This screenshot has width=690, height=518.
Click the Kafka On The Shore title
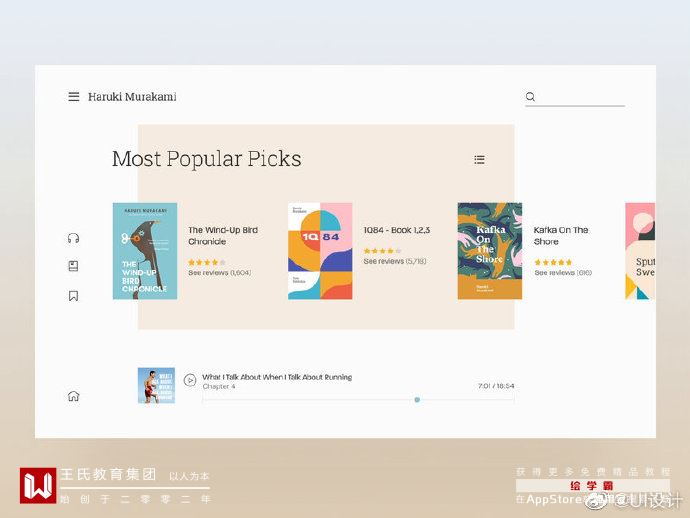[560, 235]
